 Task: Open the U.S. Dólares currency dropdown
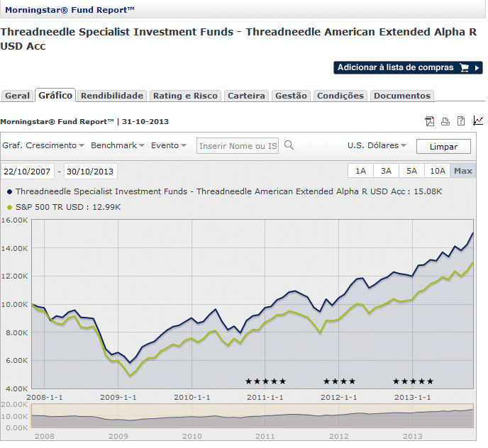pyautogui.click(x=377, y=145)
